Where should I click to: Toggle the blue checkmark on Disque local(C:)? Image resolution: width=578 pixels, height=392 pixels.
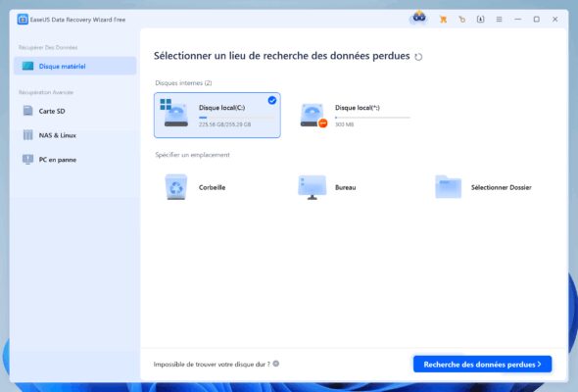[x=272, y=100]
